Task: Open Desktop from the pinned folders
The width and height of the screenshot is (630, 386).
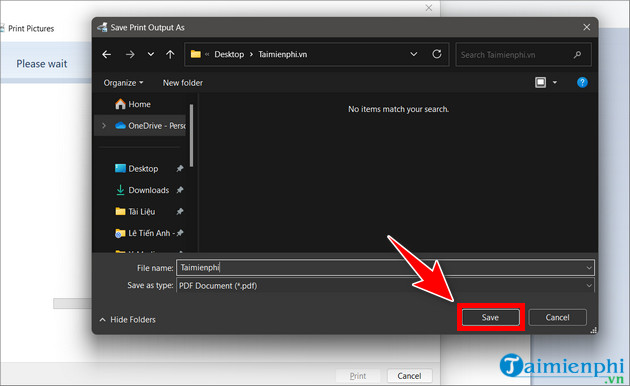Action: point(143,169)
